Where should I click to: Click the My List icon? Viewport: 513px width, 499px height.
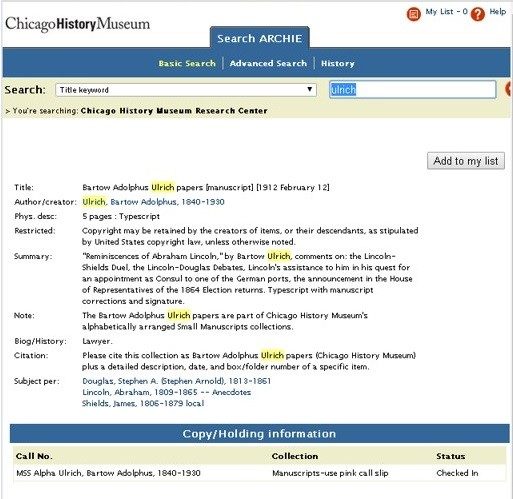tap(414, 14)
